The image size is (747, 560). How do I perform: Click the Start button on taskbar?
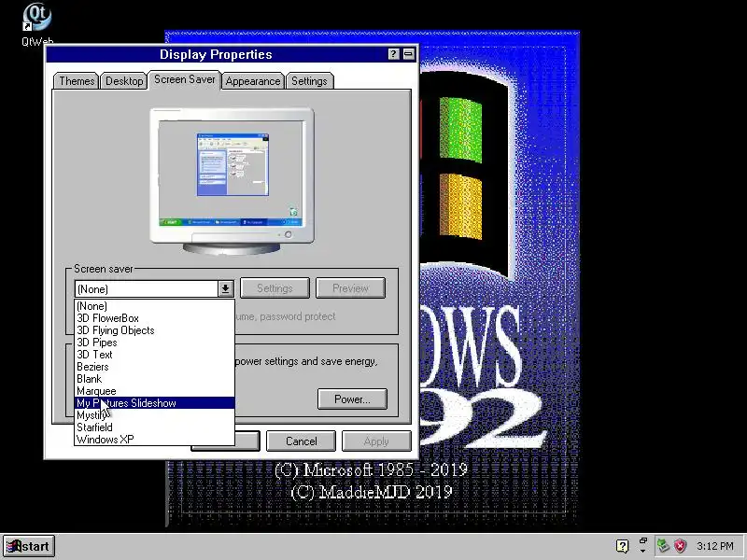click(x=29, y=546)
